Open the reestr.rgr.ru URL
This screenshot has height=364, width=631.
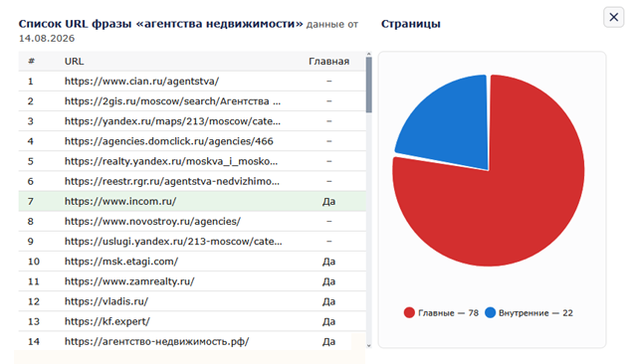pyautogui.click(x=172, y=181)
